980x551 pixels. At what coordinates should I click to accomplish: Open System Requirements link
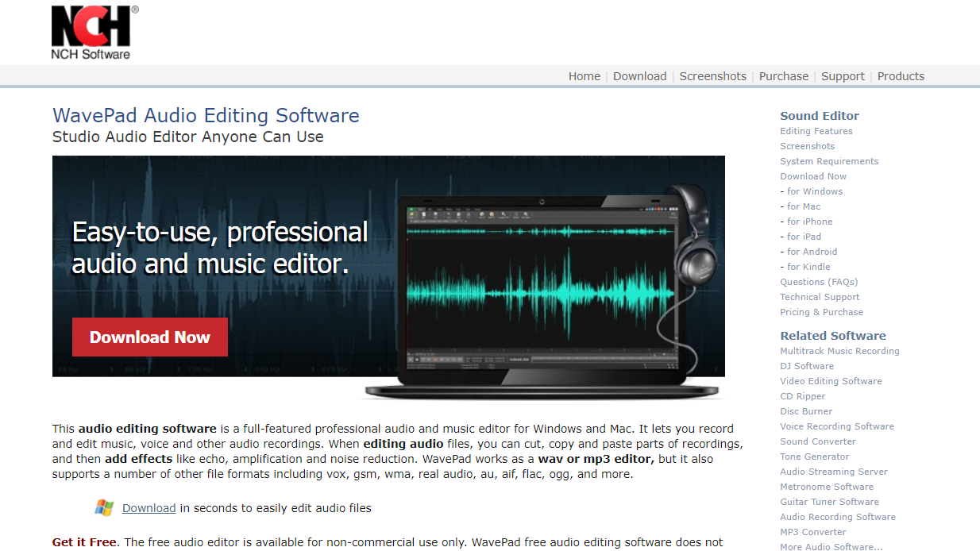tap(829, 161)
